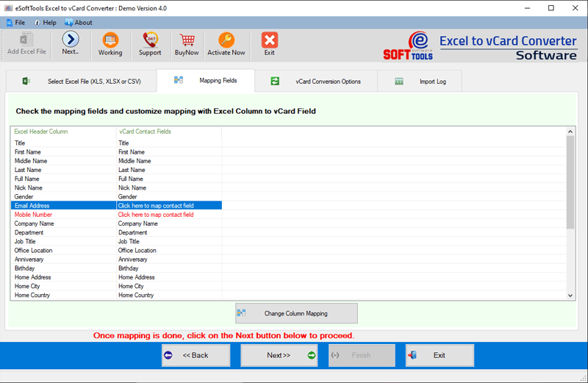The image size is (588, 383).
Task: Click the Next arrow toolbar icon
Action: pos(71,39)
